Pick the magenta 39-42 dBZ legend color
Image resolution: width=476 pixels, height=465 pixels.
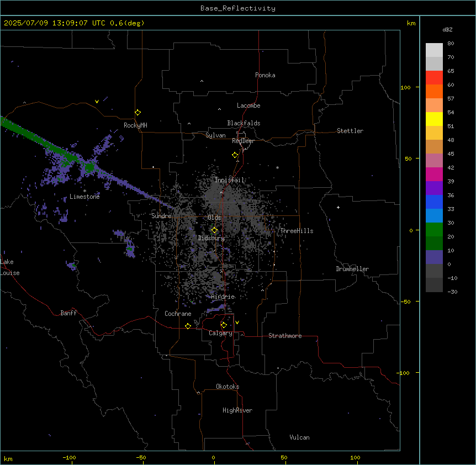pos(434,174)
